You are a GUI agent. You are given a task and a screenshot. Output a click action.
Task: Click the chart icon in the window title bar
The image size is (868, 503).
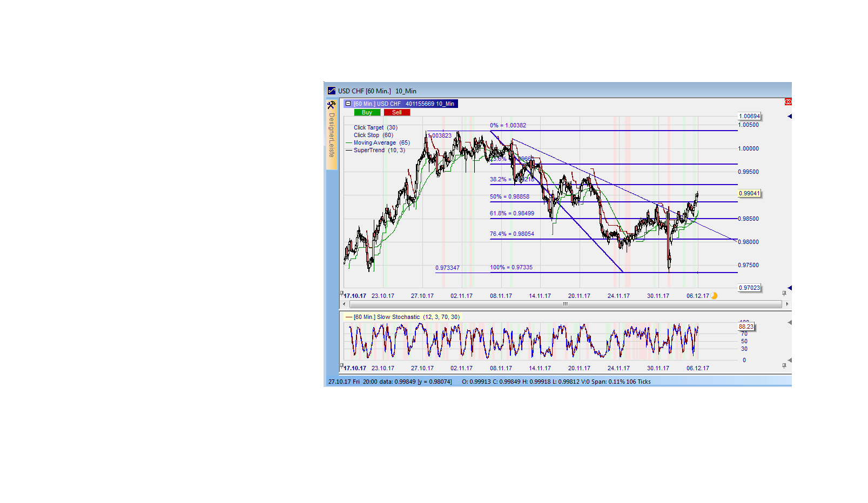(331, 91)
